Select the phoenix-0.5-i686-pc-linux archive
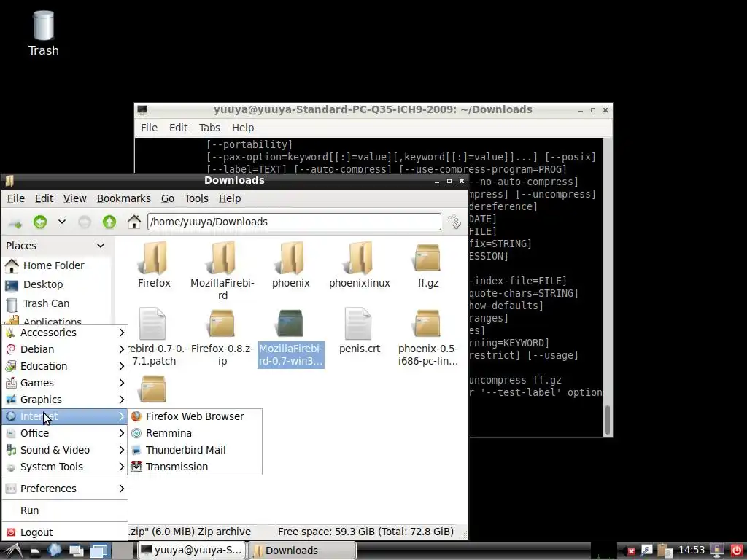 click(427, 337)
